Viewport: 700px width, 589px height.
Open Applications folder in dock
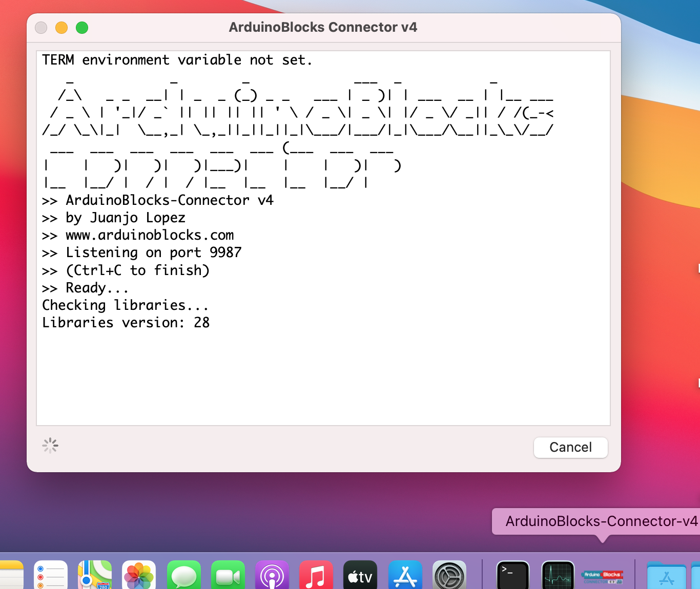click(666, 575)
